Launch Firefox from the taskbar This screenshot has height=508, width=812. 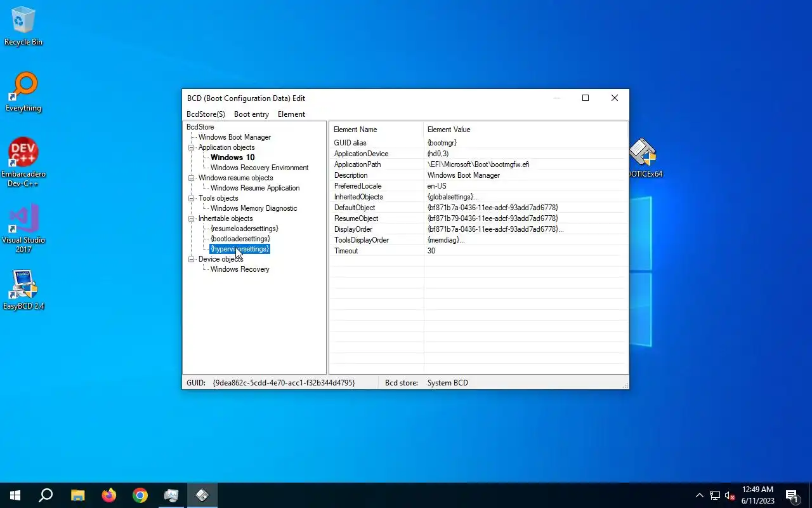coord(109,495)
